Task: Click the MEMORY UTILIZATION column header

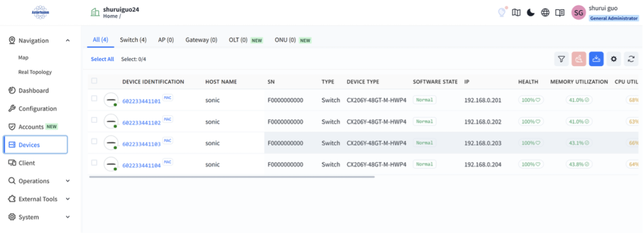Action: coord(579,82)
